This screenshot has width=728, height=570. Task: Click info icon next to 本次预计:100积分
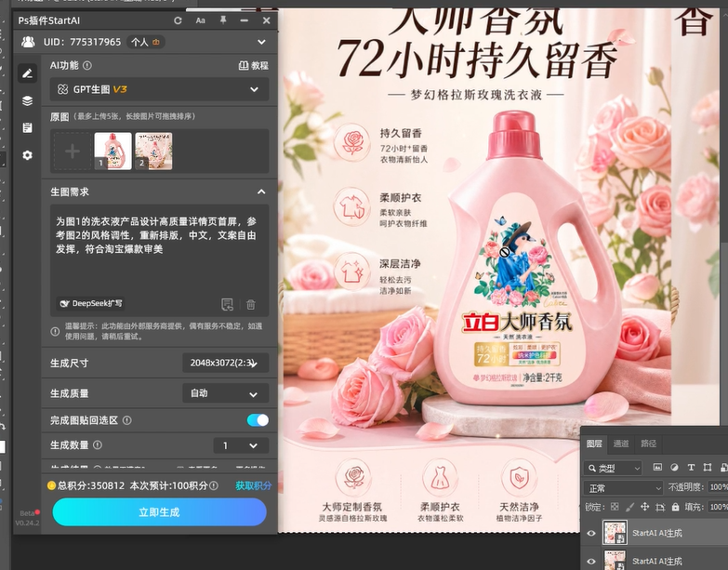214,485
